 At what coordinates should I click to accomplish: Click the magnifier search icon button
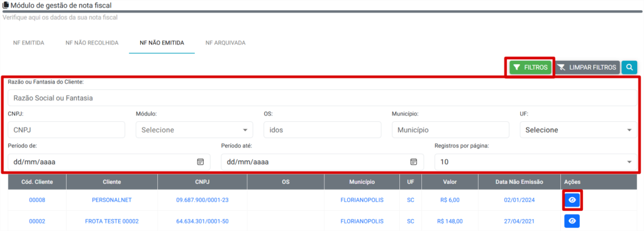(x=629, y=67)
